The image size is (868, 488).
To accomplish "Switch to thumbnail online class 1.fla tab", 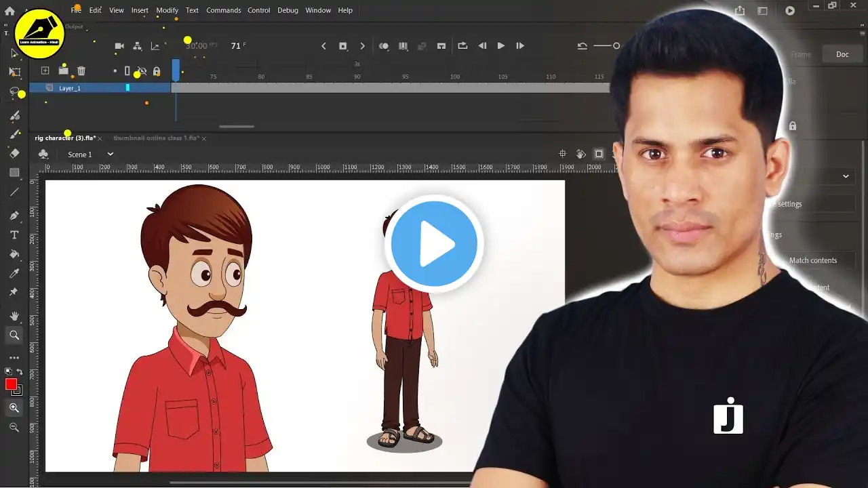I will [x=156, y=138].
